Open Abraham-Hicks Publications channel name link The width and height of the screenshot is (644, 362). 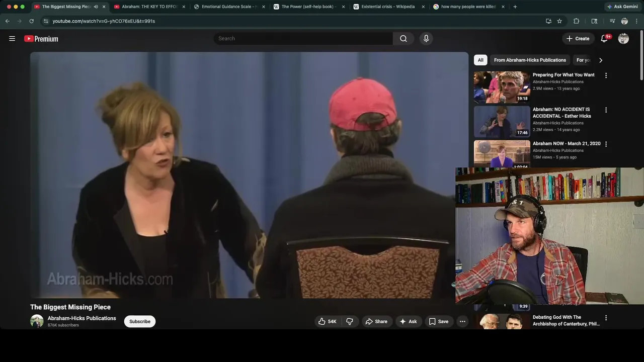tap(82, 318)
